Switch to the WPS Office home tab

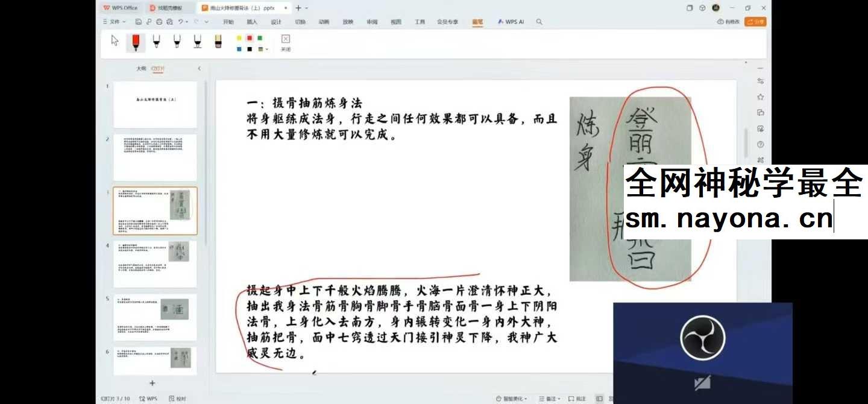pyautogui.click(x=121, y=8)
